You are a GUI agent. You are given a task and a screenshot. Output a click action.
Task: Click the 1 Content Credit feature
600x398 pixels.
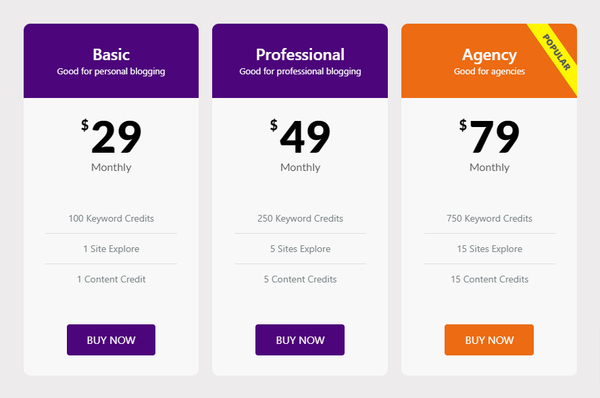111,279
